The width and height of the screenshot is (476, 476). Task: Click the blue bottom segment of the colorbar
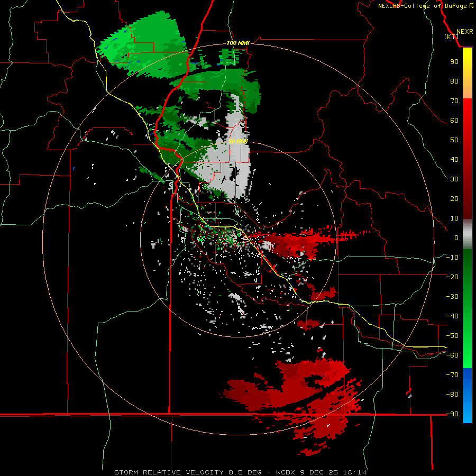(x=467, y=396)
